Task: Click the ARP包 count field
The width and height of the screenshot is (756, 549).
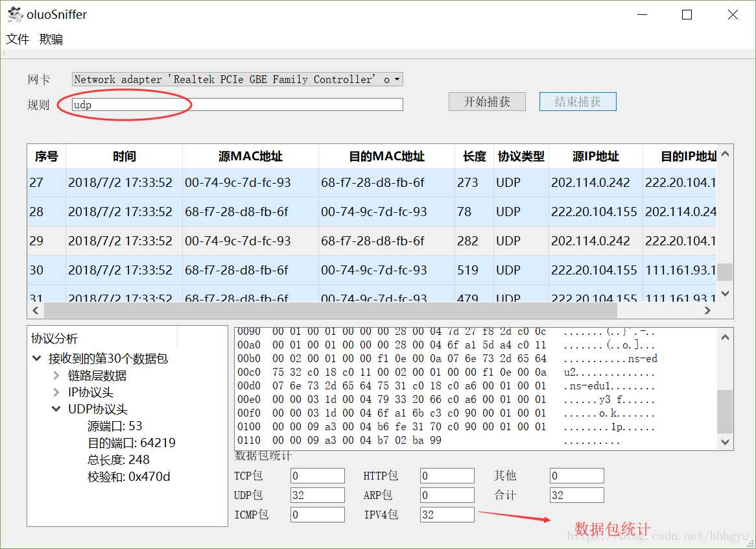Action: click(447, 495)
